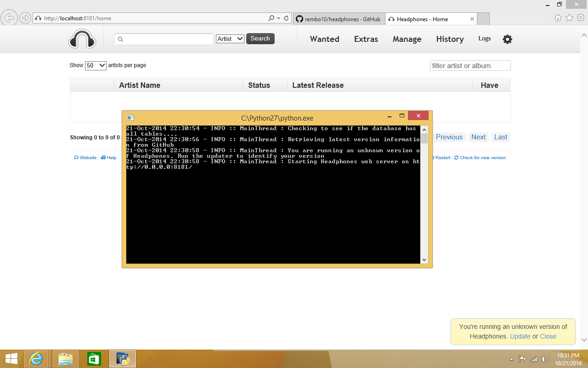The width and height of the screenshot is (588, 368).
Task: Open browser Home icon
Action: [558, 18]
